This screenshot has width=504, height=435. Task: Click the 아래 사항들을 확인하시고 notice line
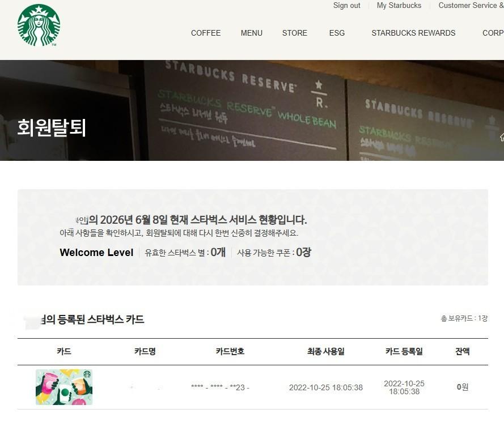(x=179, y=233)
